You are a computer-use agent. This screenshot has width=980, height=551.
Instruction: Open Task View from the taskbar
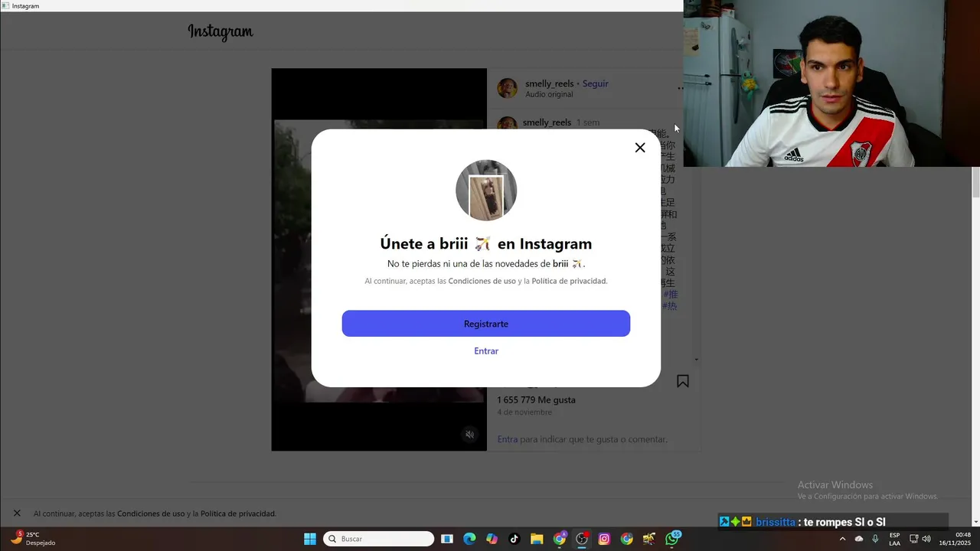point(447,539)
